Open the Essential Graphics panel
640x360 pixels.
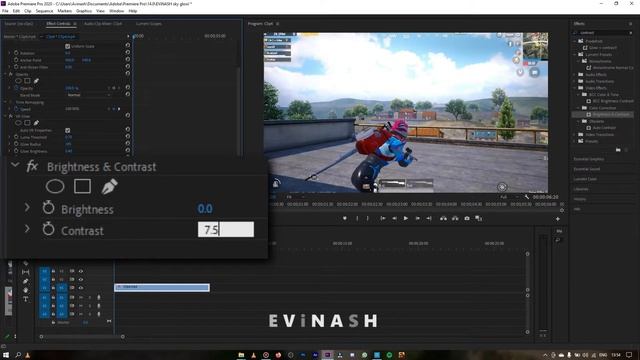click(589, 159)
